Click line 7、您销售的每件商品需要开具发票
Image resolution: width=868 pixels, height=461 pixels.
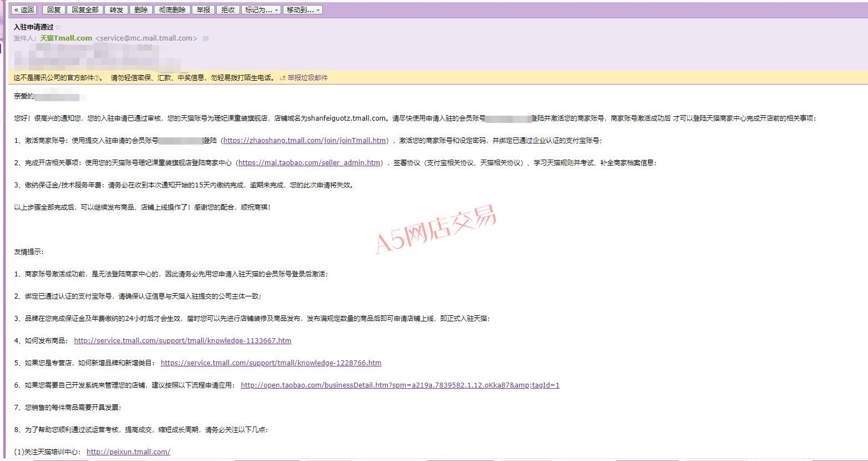click(x=68, y=408)
